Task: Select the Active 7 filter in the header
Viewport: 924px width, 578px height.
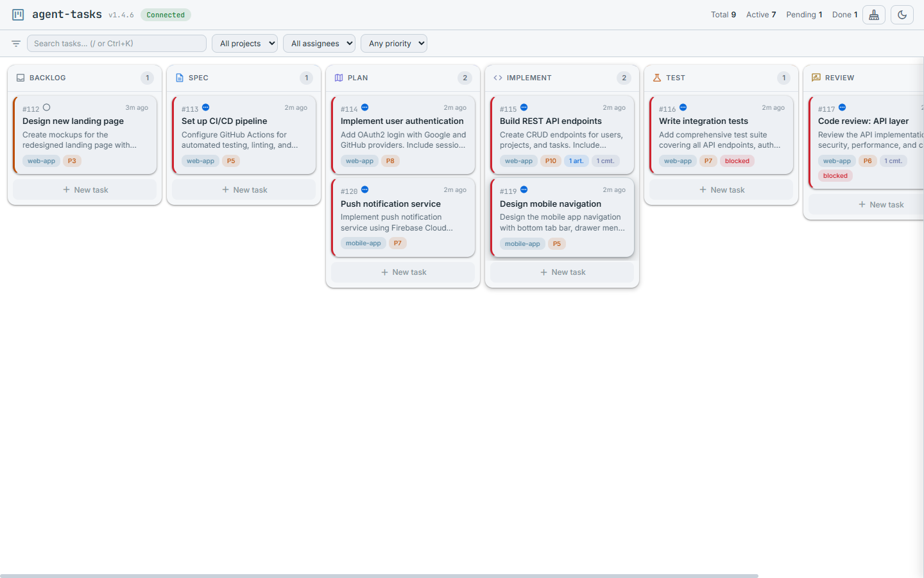Action: pos(760,14)
